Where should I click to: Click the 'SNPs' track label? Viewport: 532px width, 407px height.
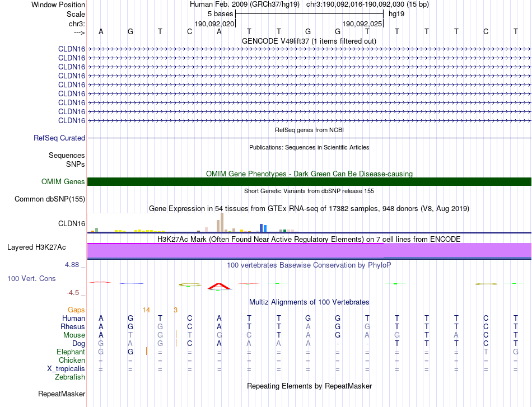coord(76,164)
